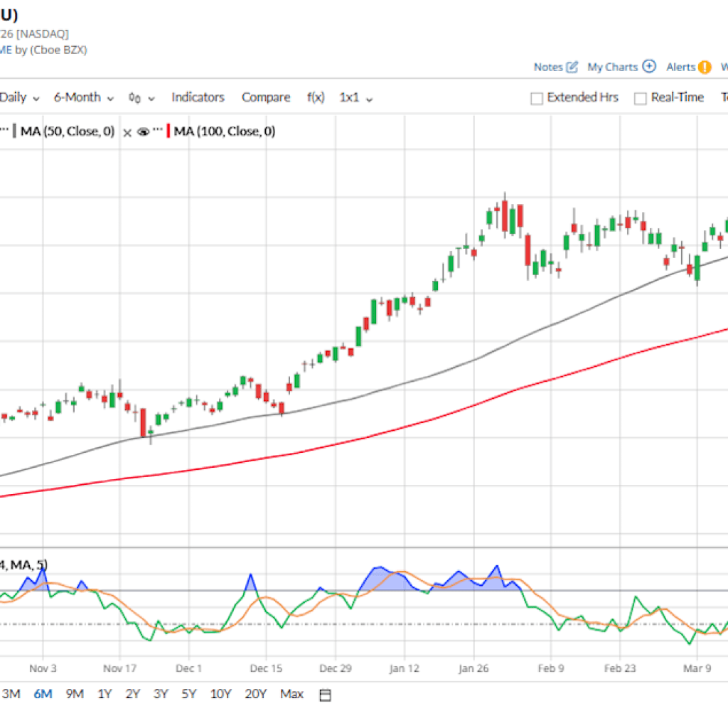Image resolution: width=728 pixels, height=728 pixels.
Task: Click the red MA(100) color swatch
Action: 168,131
